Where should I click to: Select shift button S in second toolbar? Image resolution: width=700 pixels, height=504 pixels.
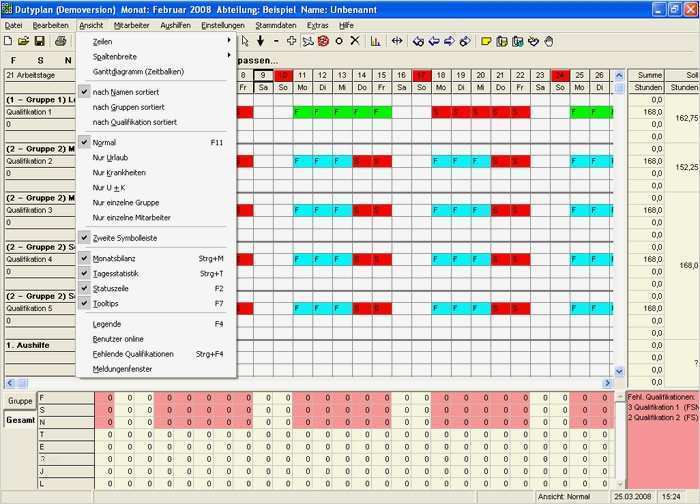coord(41,60)
